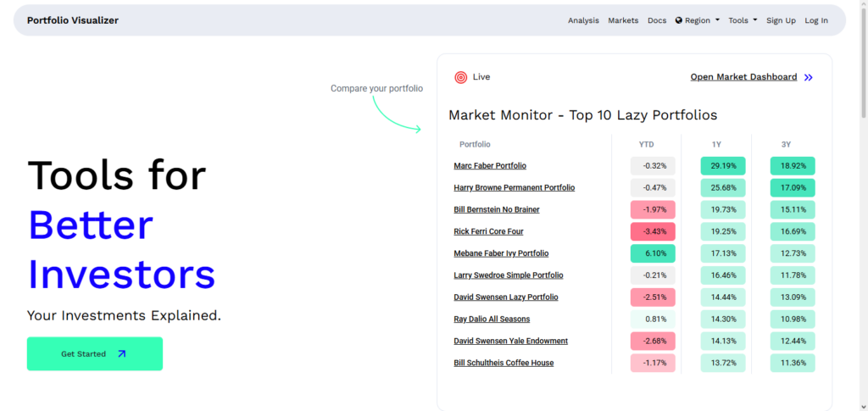Screen dimensions: 868x411
Task: Open the Marc Faber Portfolio link
Action: (490, 165)
